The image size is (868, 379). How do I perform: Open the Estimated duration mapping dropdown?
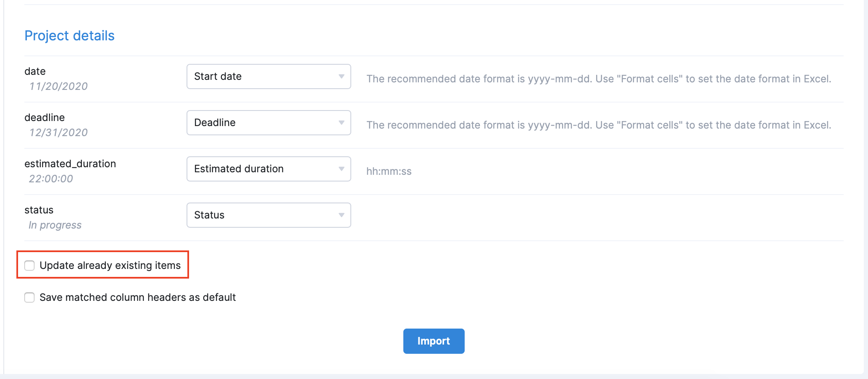268,169
